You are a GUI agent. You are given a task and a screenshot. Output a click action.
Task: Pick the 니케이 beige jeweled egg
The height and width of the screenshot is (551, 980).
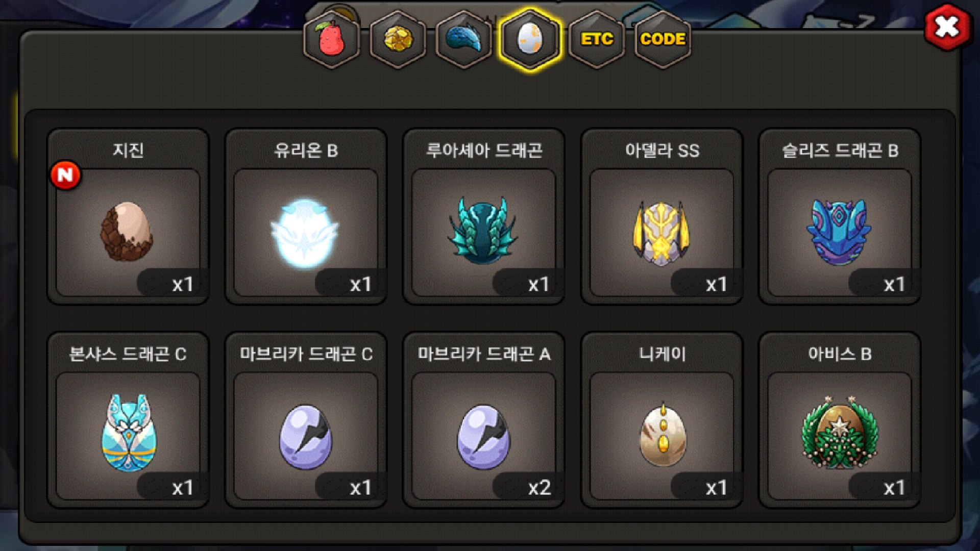(x=662, y=420)
